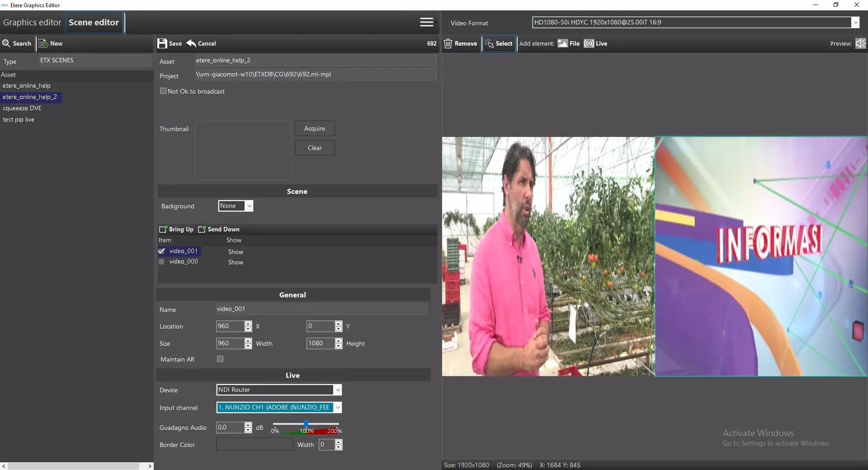Click the Search magnifier icon
Image resolution: width=868 pixels, height=470 pixels.
(x=6, y=43)
